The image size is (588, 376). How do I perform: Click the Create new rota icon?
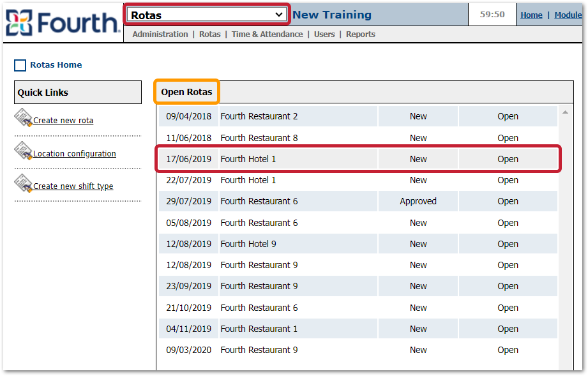point(23,117)
